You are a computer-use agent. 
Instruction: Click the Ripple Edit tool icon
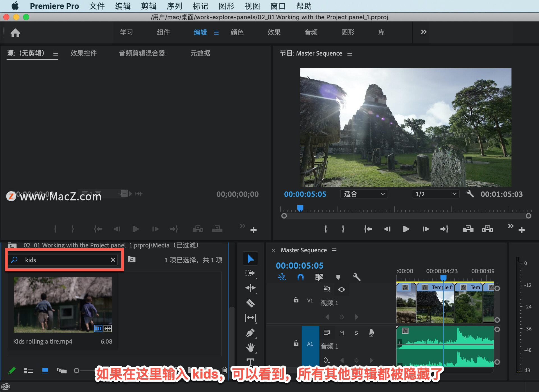pos(250,288)
